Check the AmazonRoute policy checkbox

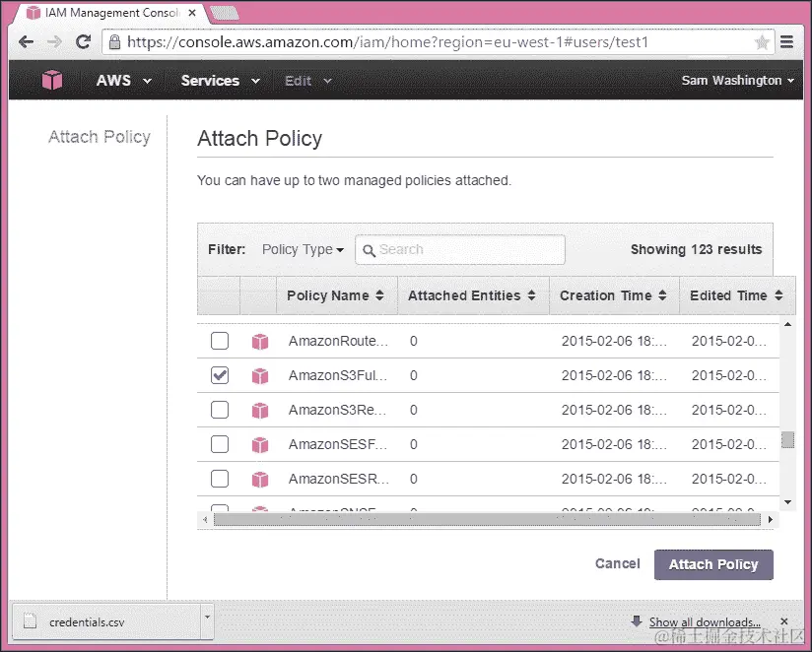click(x=219, y=342)
